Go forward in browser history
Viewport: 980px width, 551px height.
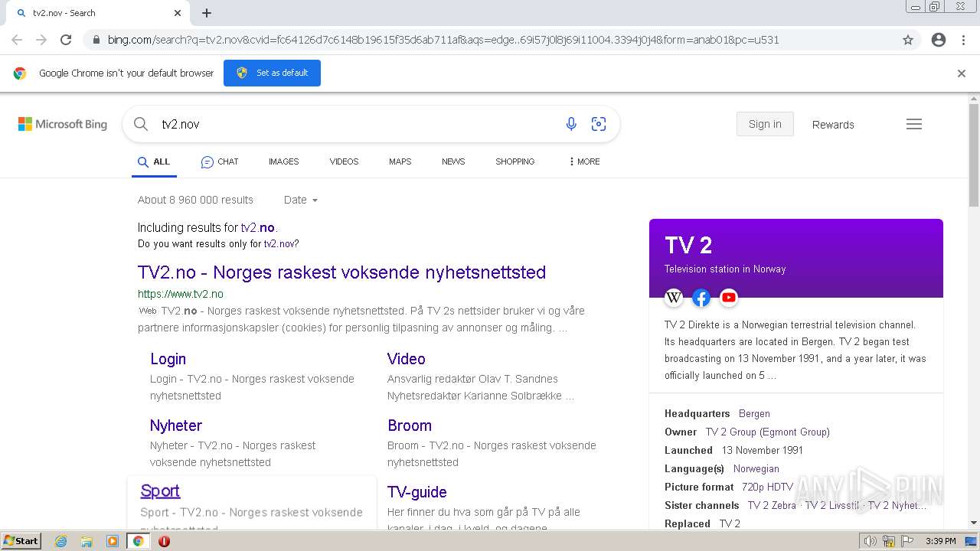point(41,40)
